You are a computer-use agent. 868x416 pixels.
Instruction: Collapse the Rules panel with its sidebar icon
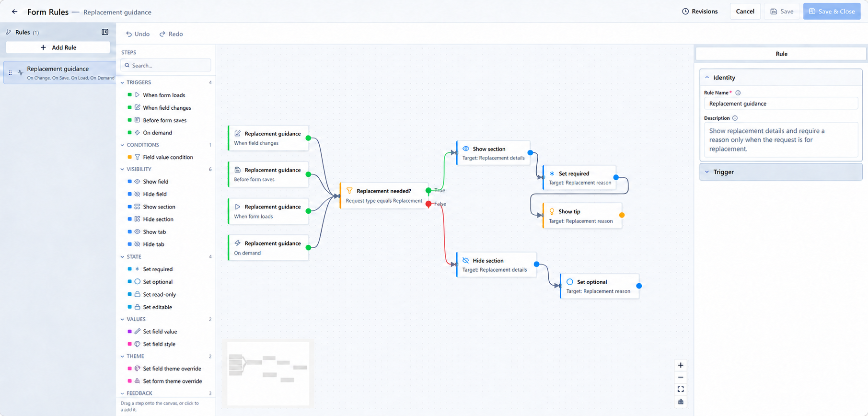[x=105, y=32]
